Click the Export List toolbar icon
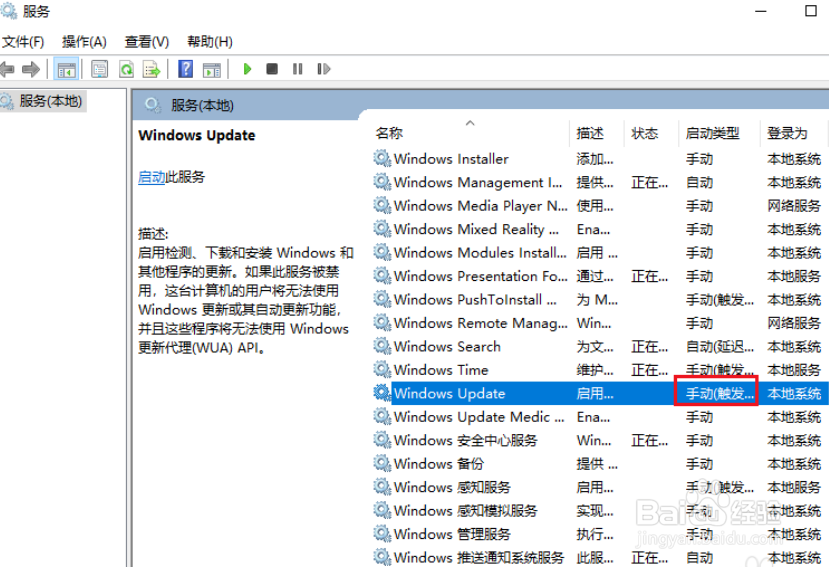Screen dimensions: 829x567 [x=151, y=69]
